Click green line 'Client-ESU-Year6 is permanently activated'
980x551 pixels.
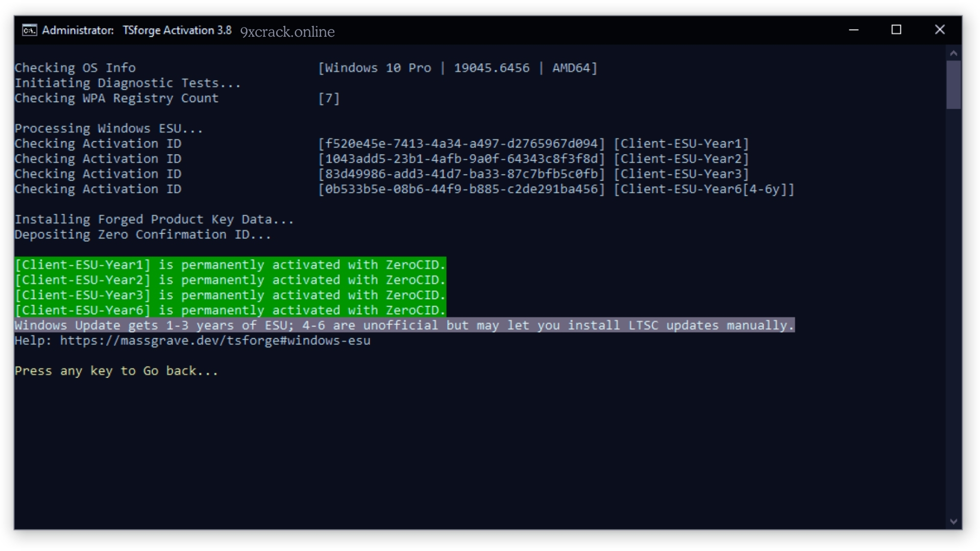click(230, 310)
